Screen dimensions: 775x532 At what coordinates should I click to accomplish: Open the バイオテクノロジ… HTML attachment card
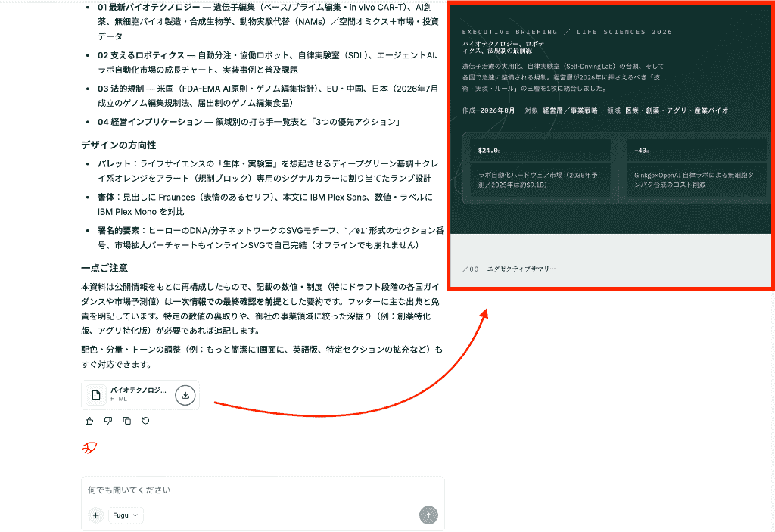pyautogui.click(x=140, y=395)
